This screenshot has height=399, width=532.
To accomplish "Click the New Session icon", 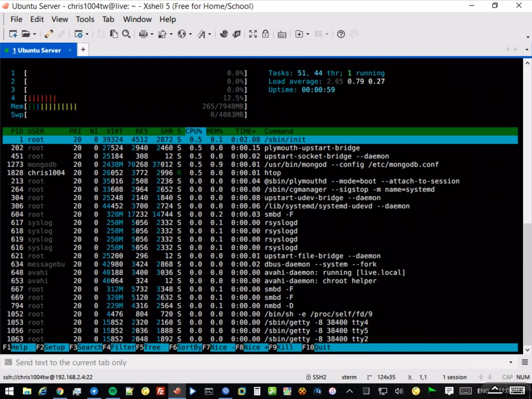I will [13, 34].
